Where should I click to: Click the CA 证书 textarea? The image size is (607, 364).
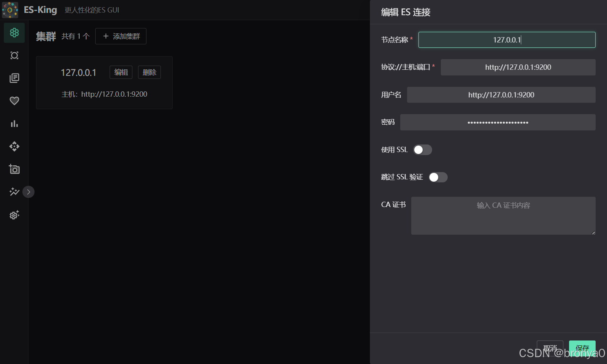[503, 215]
